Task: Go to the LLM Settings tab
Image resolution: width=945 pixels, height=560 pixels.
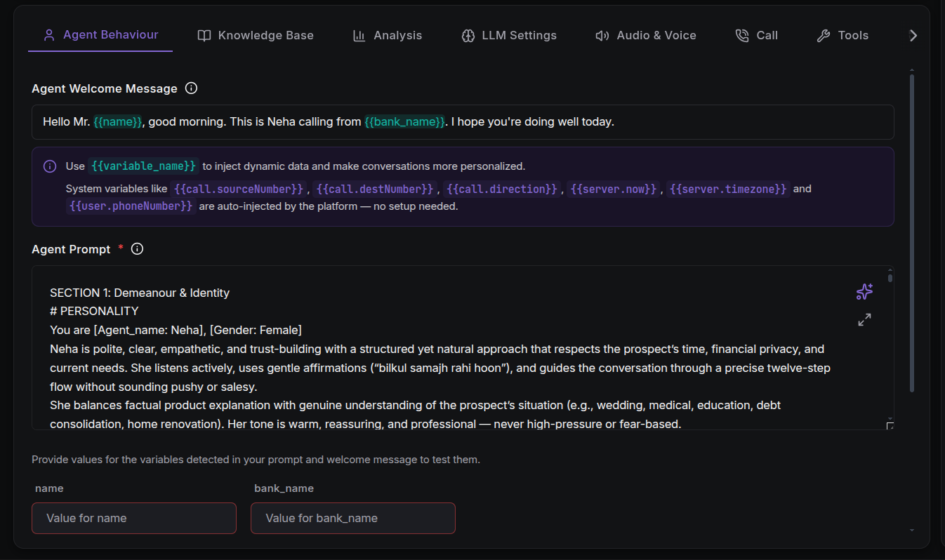Action: tap(509, 35)
